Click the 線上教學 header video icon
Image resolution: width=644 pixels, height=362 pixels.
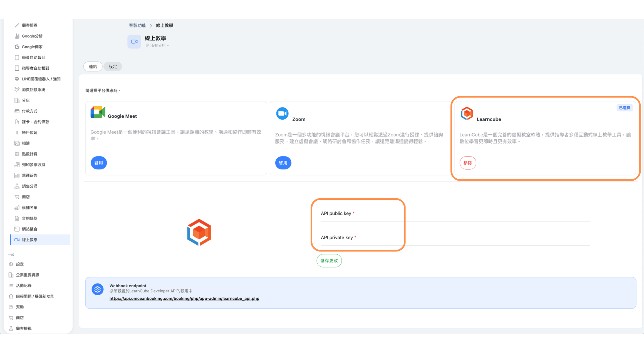click(x=134, y=42)
